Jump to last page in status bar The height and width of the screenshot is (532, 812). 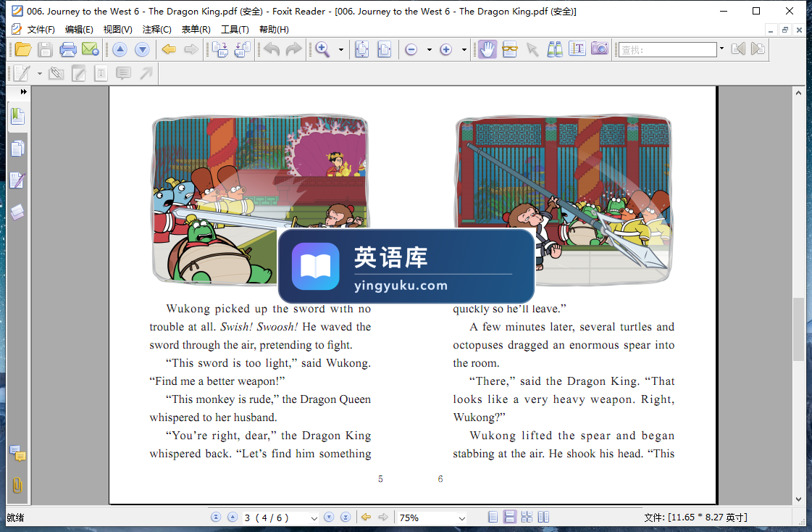pyautogui.click(x=346, y=517)
